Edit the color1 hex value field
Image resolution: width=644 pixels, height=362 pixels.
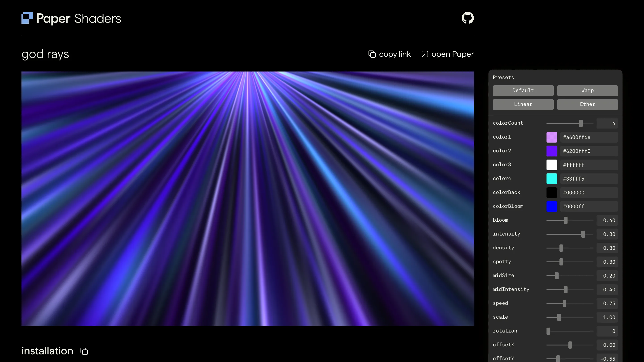(589, 137)
